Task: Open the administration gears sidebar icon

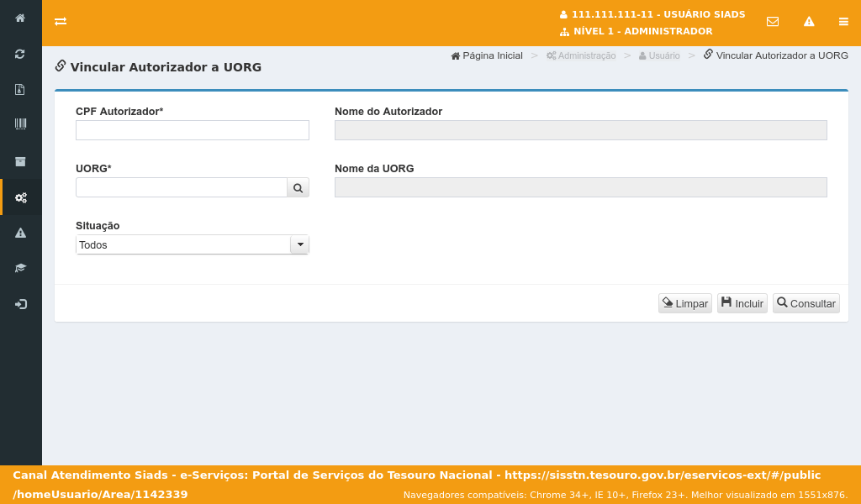Action: tap(21, 197)
